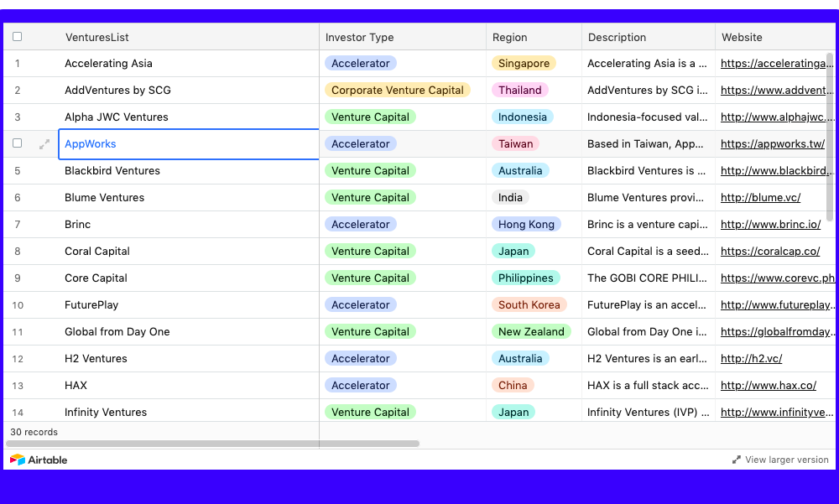This screenshot has width=839, height=504.
Task: Open the corevc.ph link
Action: [778, 278]
